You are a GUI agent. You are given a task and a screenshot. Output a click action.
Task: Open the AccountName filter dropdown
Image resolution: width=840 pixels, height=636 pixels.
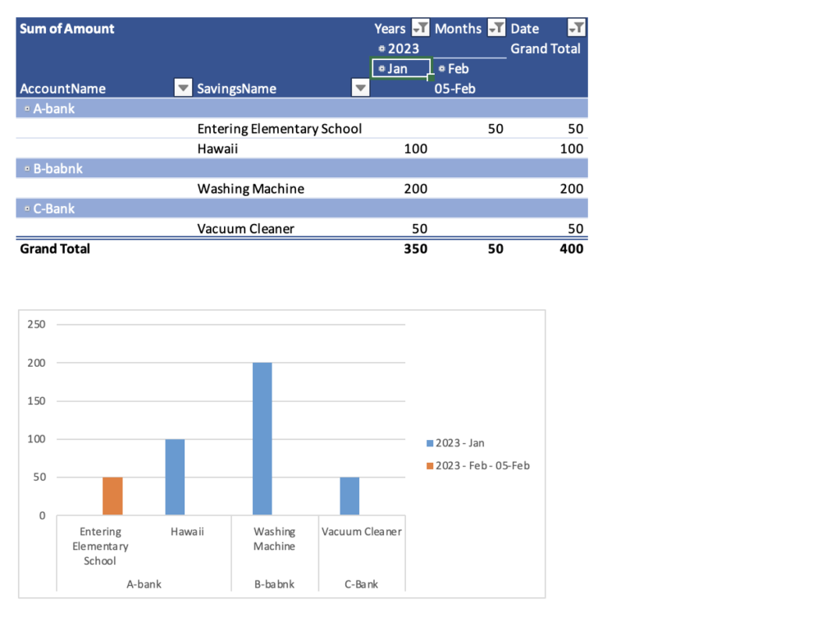(182, 88)
